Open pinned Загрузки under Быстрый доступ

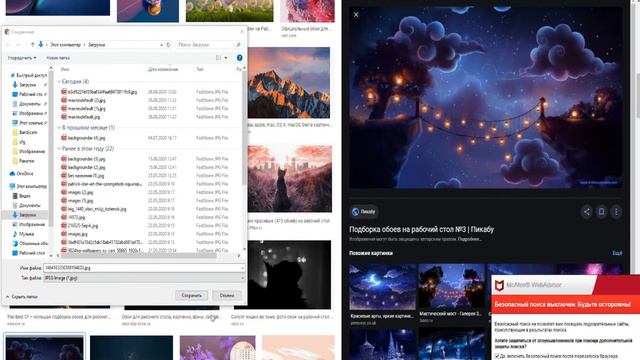tap(27, 84)
